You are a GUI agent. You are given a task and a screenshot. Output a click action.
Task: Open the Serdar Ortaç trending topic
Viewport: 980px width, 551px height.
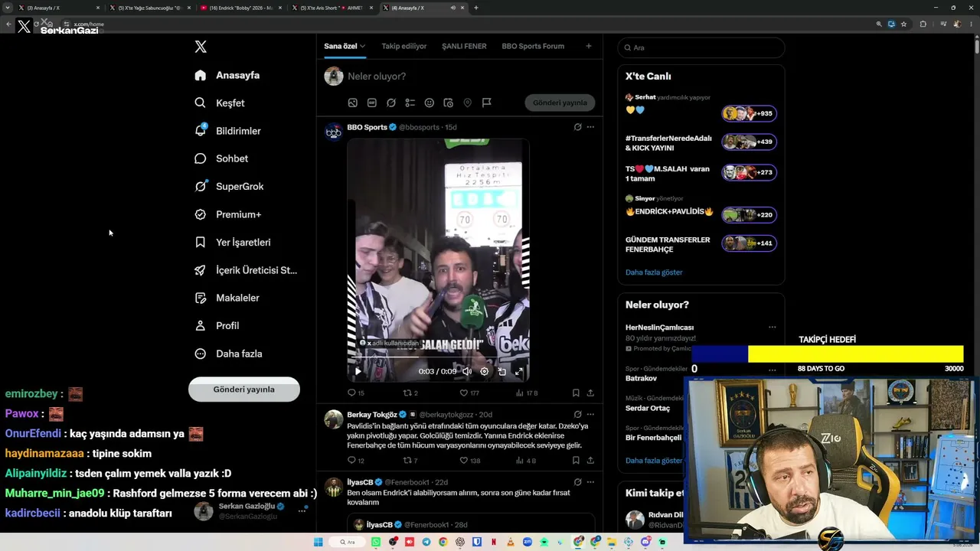tap(648, 408)
